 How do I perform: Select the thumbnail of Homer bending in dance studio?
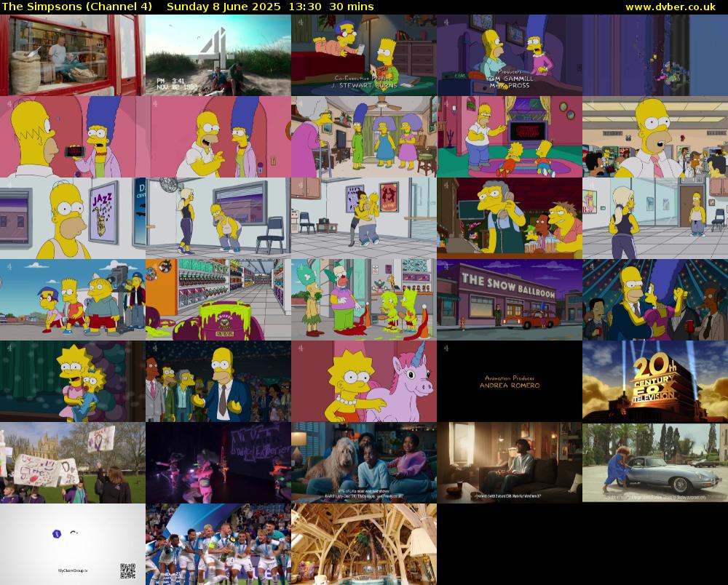point(218,218)
